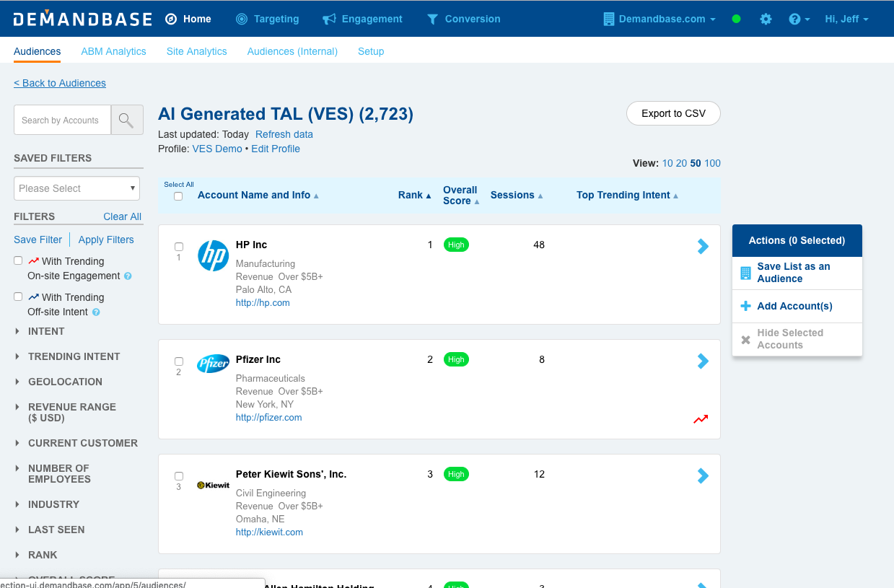Click the Back to Audiences link

tap(60, 83)
